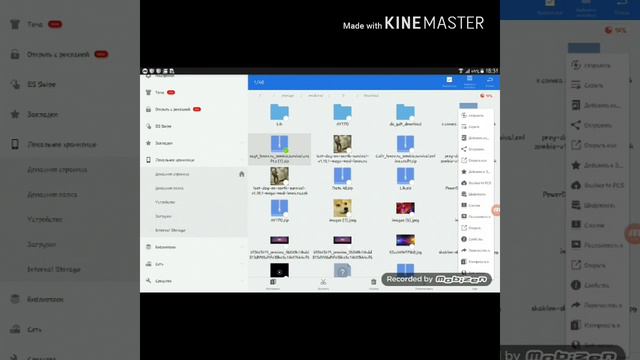Click the Download breadcrumb in path bar
This screenshot has width=640, height=360.
click(x=371, y=96)
